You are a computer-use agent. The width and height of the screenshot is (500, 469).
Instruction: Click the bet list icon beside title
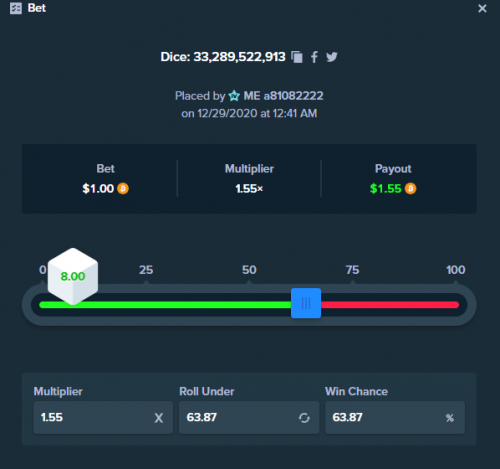(16, 8)
